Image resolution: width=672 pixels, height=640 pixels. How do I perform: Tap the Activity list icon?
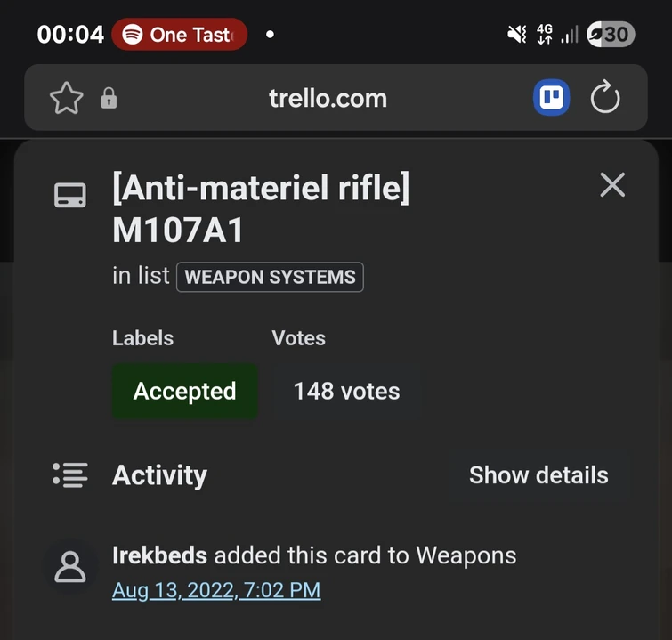(x=70, y=474)
